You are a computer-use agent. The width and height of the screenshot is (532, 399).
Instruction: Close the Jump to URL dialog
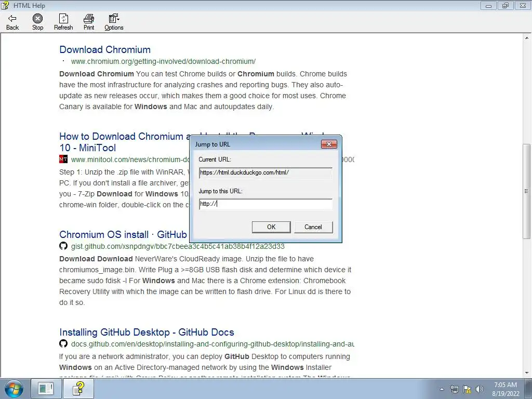pos(329,144)
